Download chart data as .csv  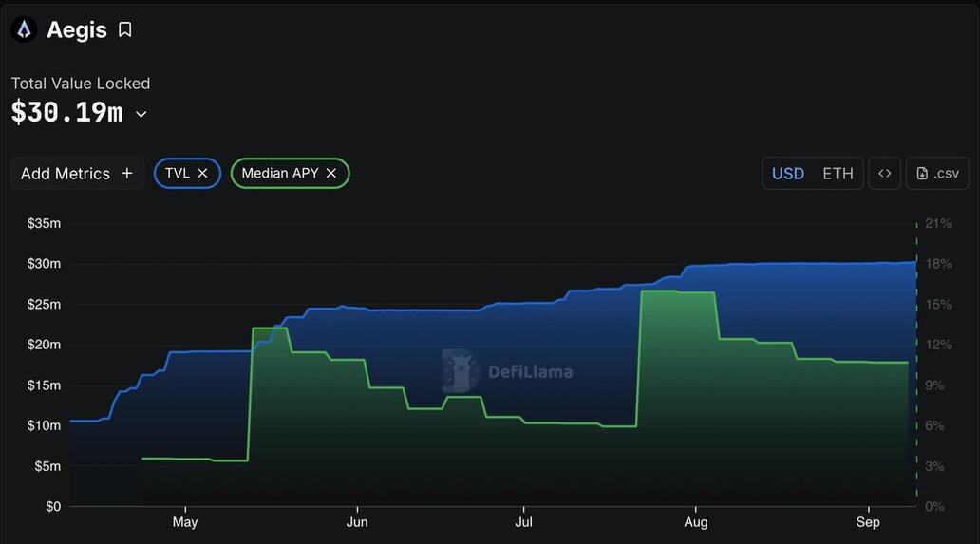937,174
